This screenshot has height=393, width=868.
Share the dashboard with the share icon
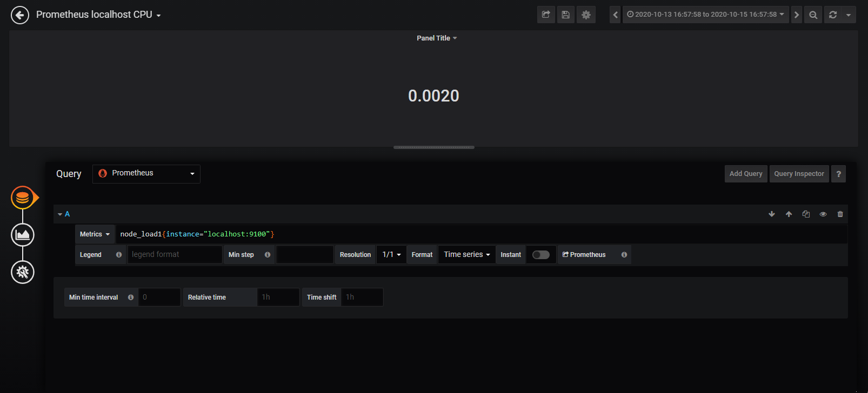(546, 15)
